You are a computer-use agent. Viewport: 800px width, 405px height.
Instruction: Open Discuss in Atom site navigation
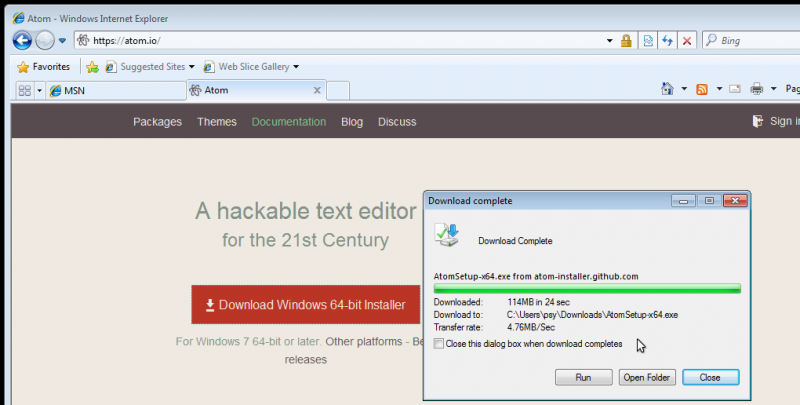[x=397, y=122]
